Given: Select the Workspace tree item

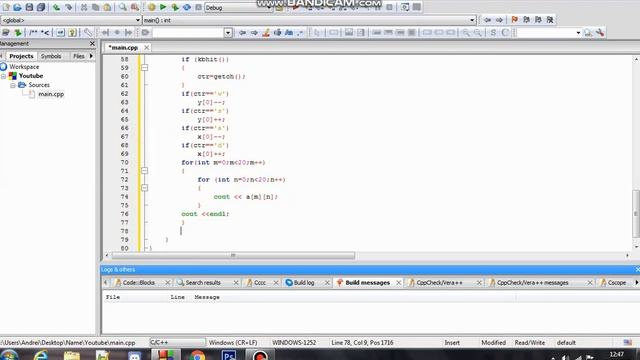Looking at the screenshot, I should [x=24, y=67].
